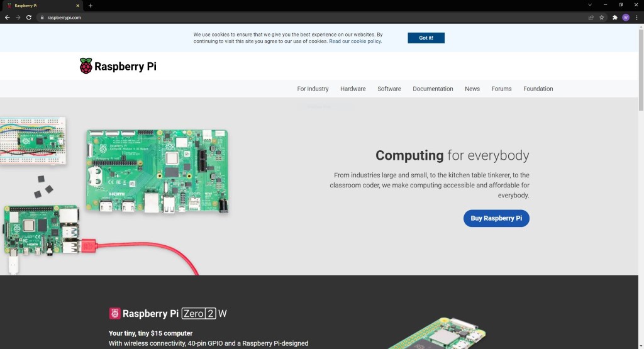
Task: Click the Buy Raspberry Pi button
Action: pos(496,218)
